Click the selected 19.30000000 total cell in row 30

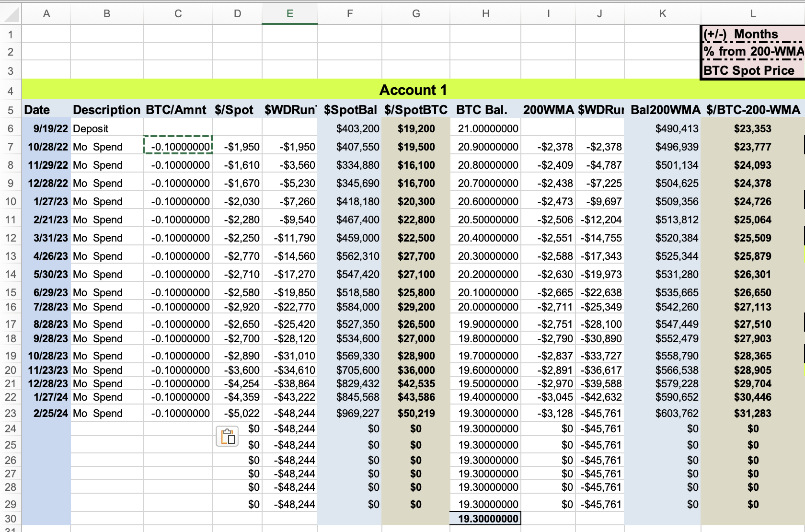pos(485,519)
